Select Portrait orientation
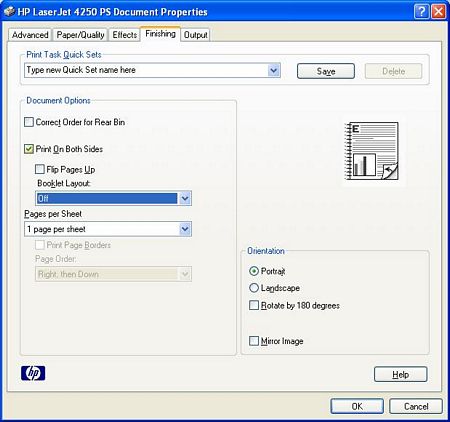The width and height of the screenshot is (450, 422). [254, 271]
